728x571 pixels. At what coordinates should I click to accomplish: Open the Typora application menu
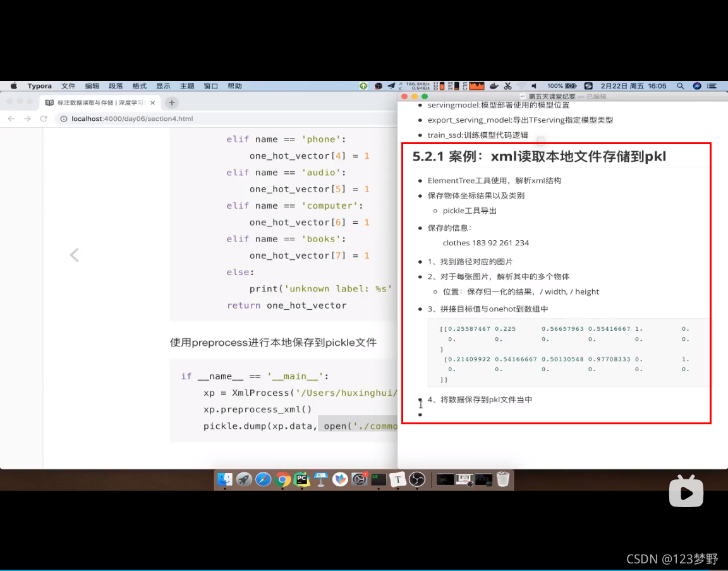(x=39, y=86)
